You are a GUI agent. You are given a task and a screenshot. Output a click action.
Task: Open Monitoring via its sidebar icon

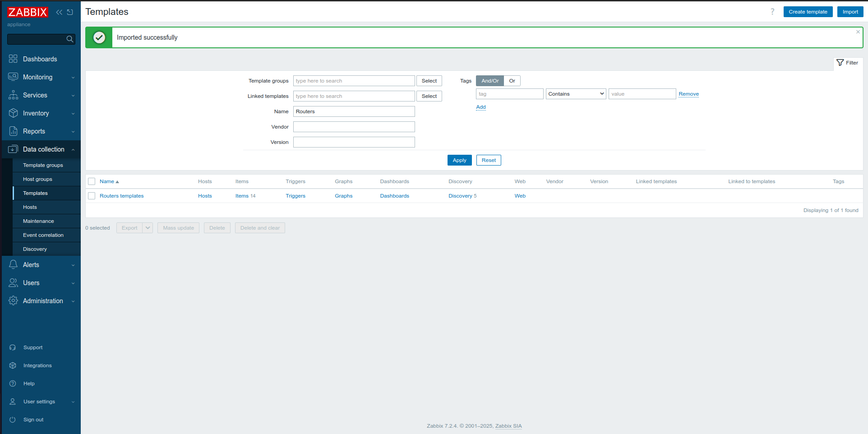(13, 77)
